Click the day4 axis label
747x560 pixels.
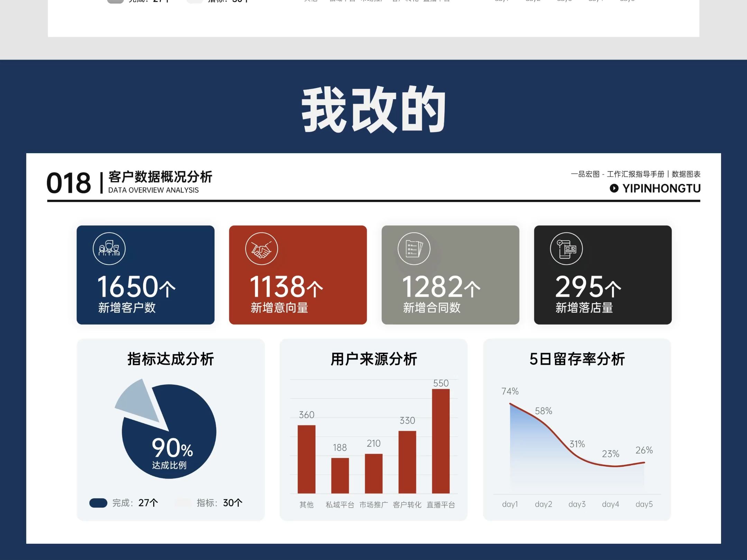tap(610, 504)
